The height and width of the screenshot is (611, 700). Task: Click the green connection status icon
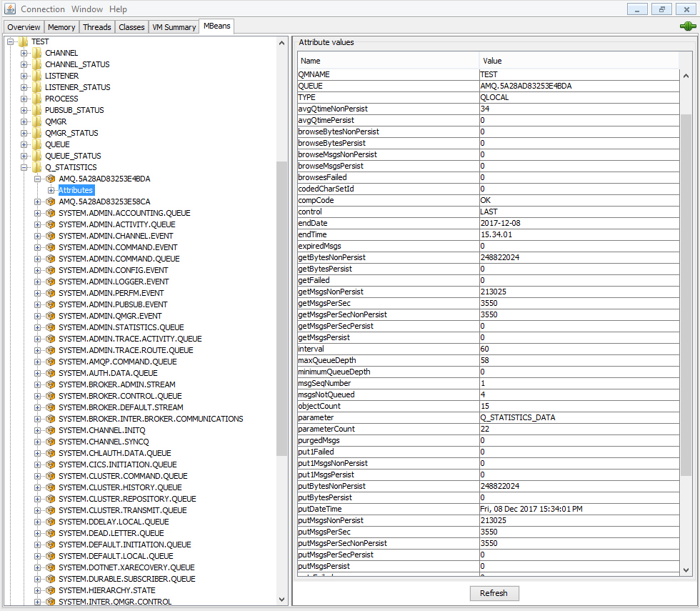pyautogui.click(x=688, y=26)
